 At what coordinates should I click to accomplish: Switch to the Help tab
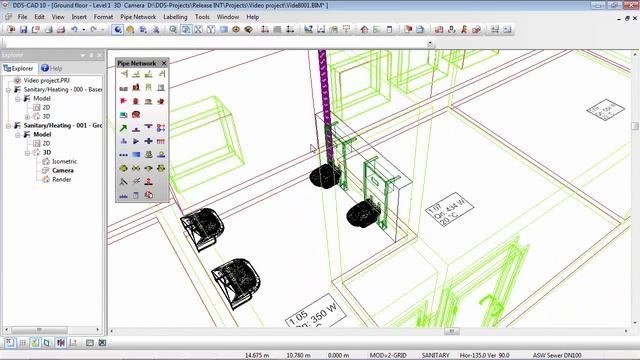point(52,69)
